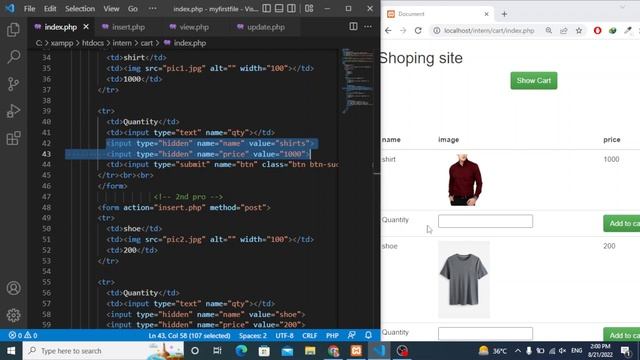Open the View menu
This screenshot has height=360, width=640.
pos(111,9)
